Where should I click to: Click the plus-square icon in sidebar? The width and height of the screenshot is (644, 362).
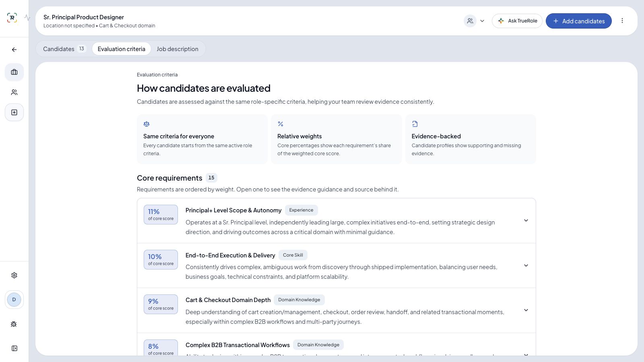coord(14,112)
